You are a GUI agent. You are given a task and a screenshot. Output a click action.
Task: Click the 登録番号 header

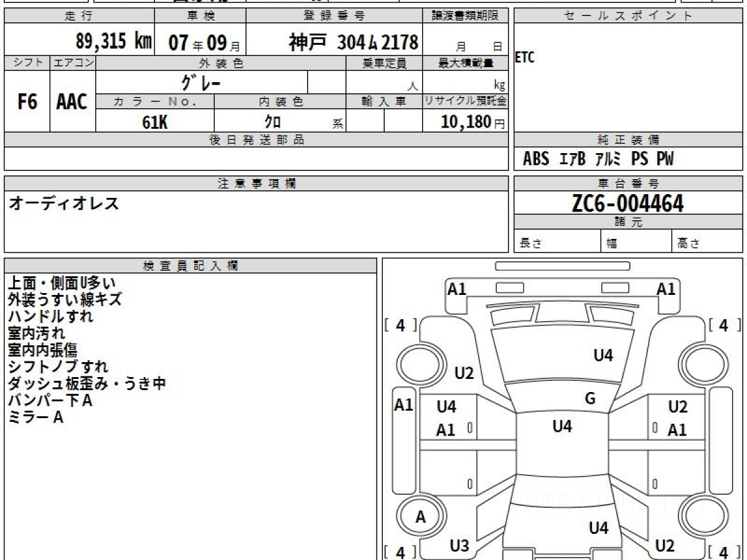pyautogui.click(x=335, y=16)
